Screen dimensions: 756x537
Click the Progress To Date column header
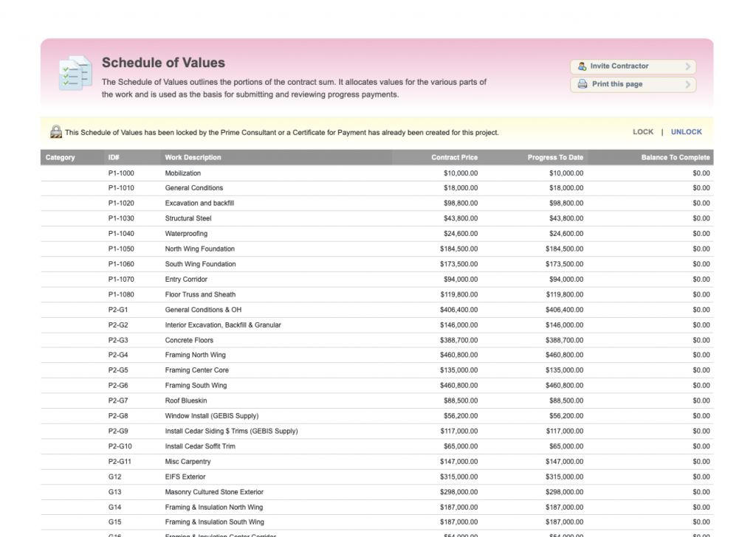(x=555, y=158)
